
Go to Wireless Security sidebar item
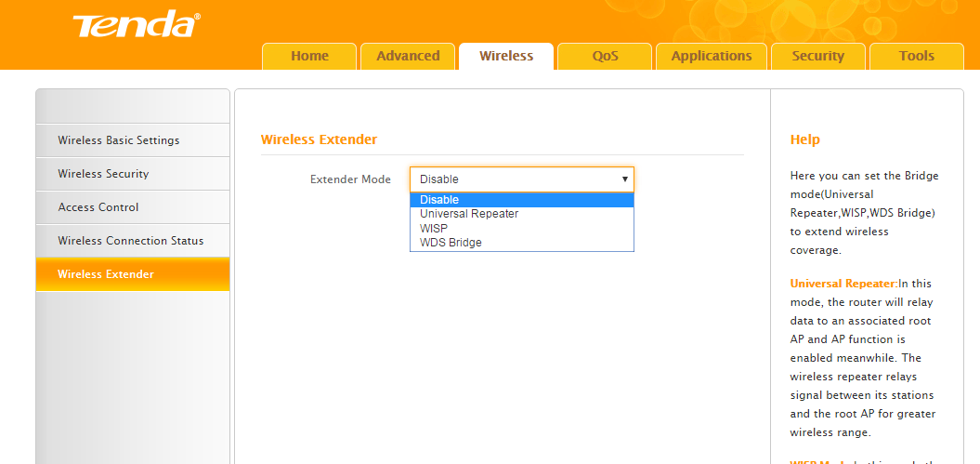pos(103,174)
